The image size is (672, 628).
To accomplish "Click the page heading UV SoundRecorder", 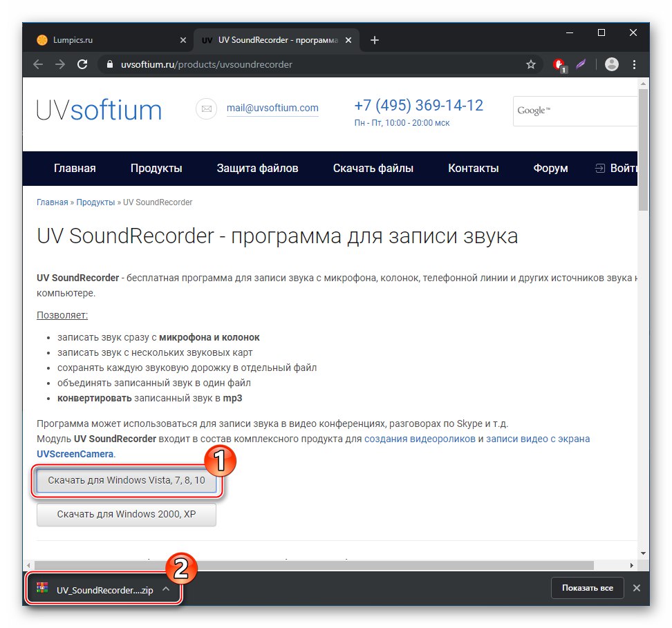I will pos(277,236).
